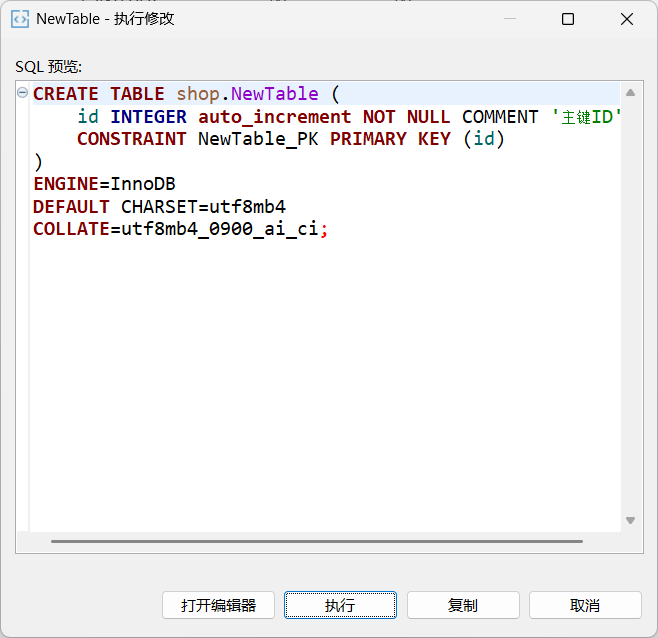Maximize the NewTable dialog window
This screenshot has width=658, height=638.
click(x=568, y=19)
